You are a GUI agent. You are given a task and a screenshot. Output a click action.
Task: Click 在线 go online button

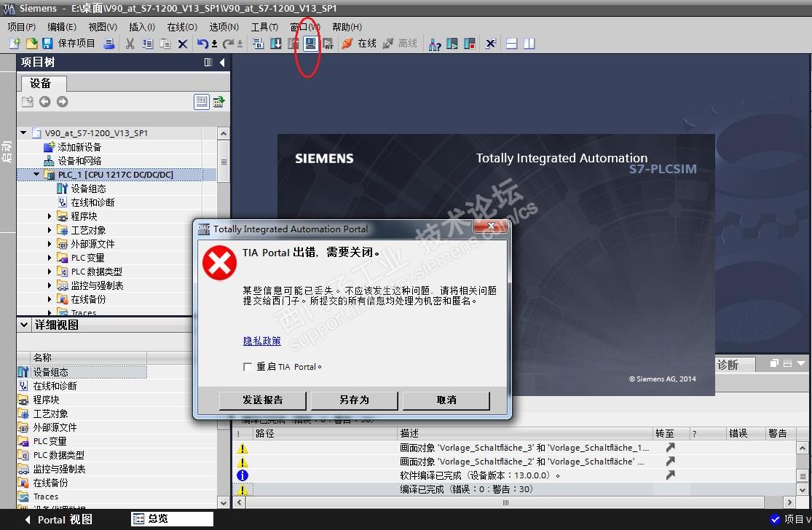coord(359,44)
